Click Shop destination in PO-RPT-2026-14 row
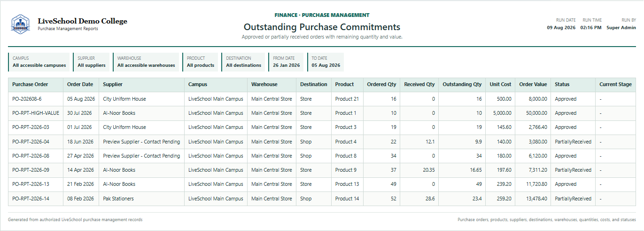The width and height of the screenshot is (644, 231). point(306,199)
